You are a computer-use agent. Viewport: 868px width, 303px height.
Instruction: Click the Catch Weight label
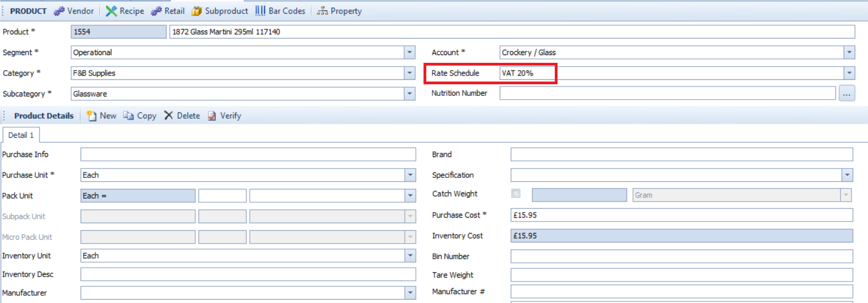(455, 193)
